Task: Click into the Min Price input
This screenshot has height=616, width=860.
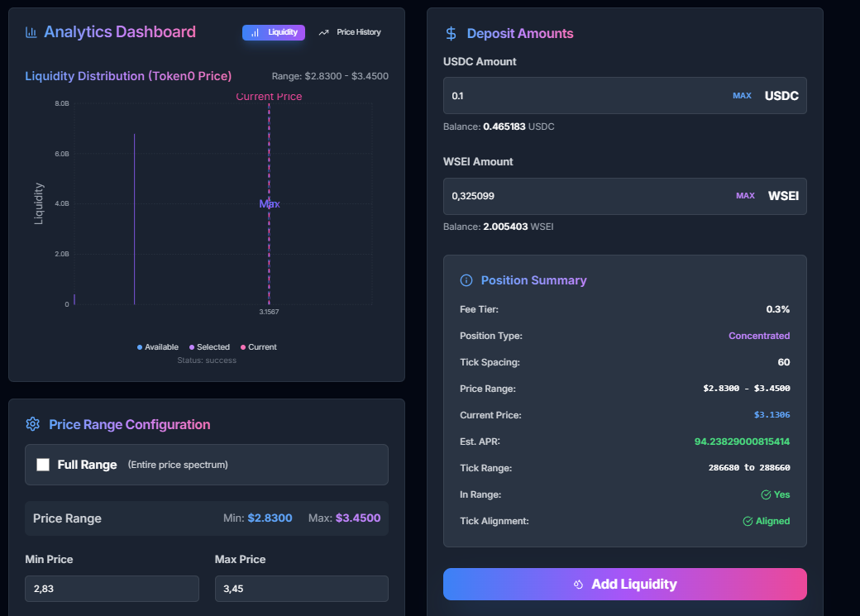Action: [x=112, y=589]
